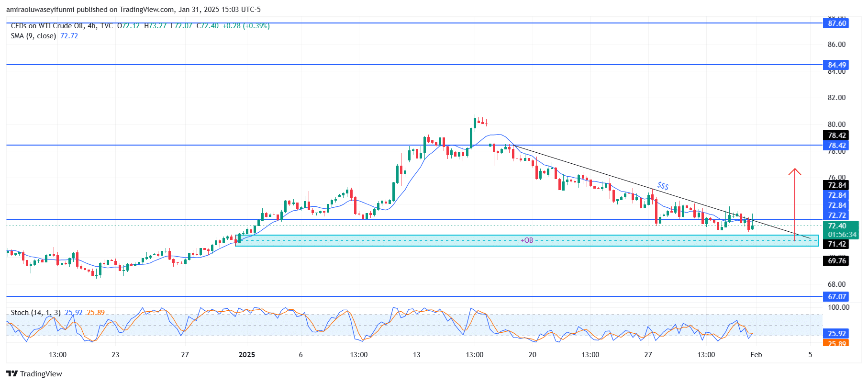Click the 80.00 price axis tick
This screenshot has height=384, width=868.
[x=836, y=124]
